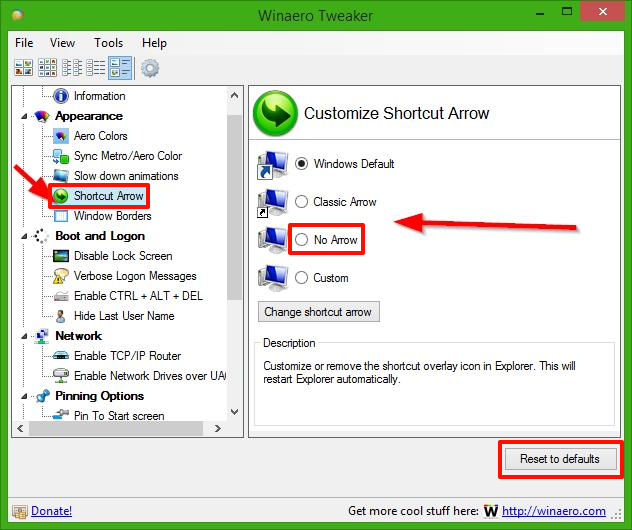
Task: Open the File menu
Action: click(24, 43)
